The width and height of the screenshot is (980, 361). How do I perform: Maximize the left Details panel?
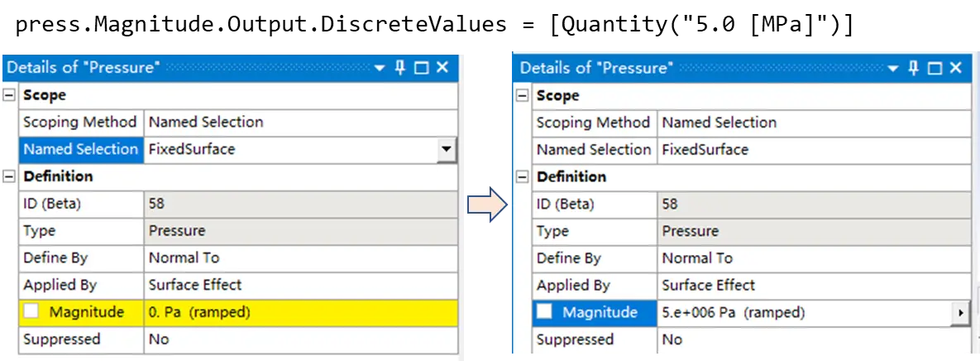[x=421, y=68]
